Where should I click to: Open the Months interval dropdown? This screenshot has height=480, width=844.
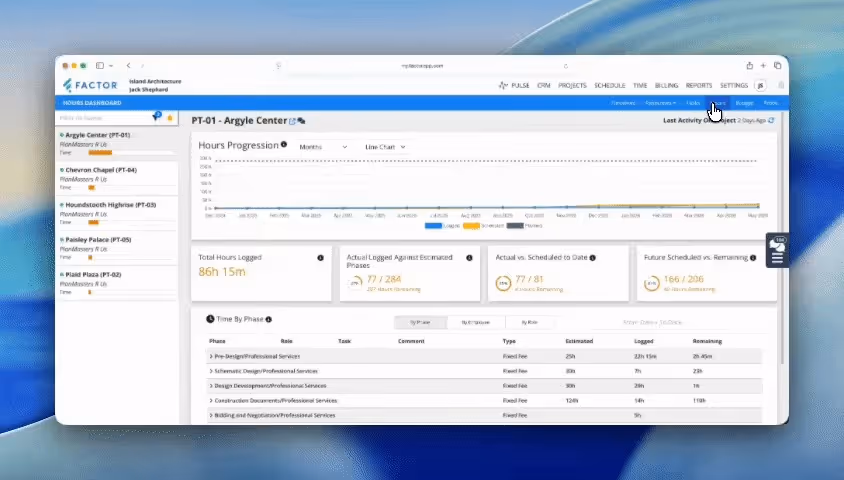click(x=323, y=147)
